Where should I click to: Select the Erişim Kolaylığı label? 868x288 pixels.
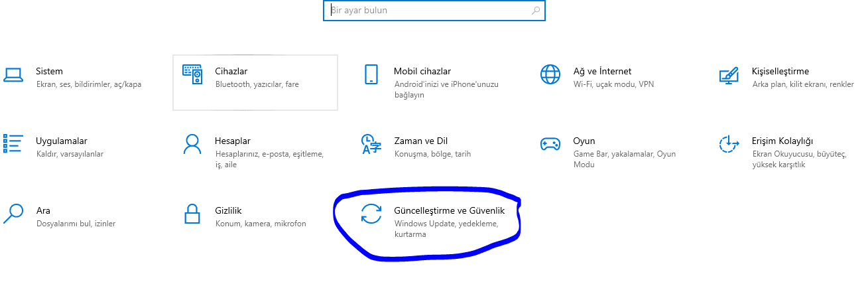782,141
